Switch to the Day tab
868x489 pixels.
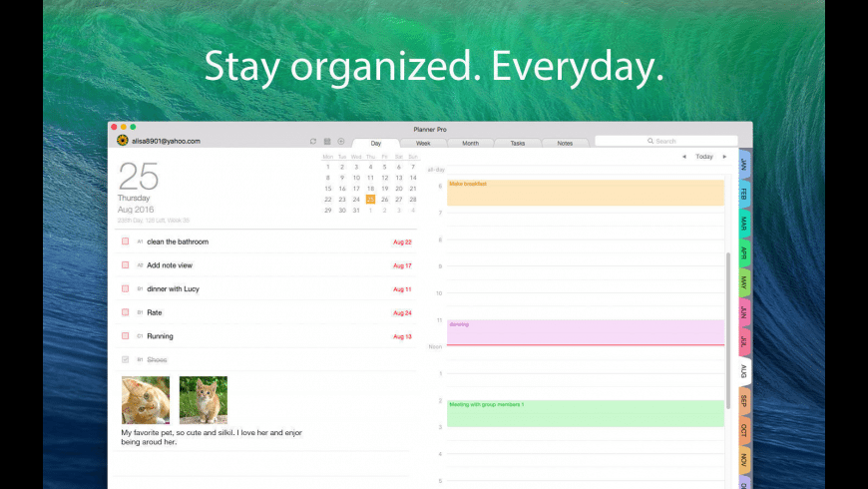376,143
